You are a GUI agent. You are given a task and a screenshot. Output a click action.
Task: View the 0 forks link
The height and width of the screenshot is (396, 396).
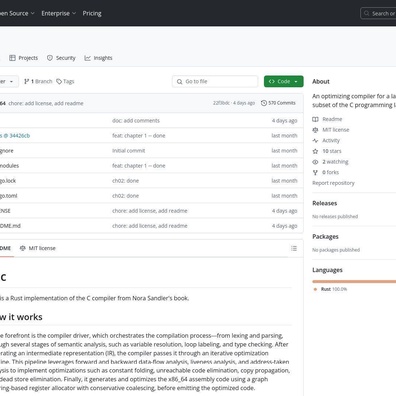click(330, 172)
